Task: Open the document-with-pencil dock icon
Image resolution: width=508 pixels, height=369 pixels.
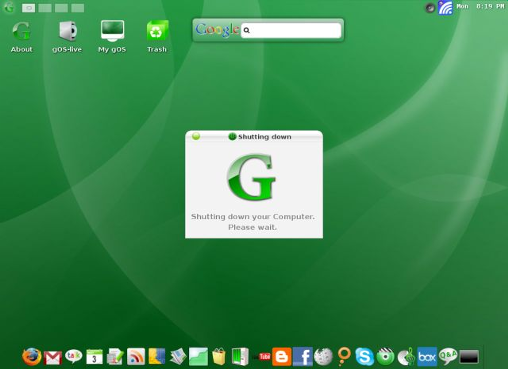Action: [115, 357]
